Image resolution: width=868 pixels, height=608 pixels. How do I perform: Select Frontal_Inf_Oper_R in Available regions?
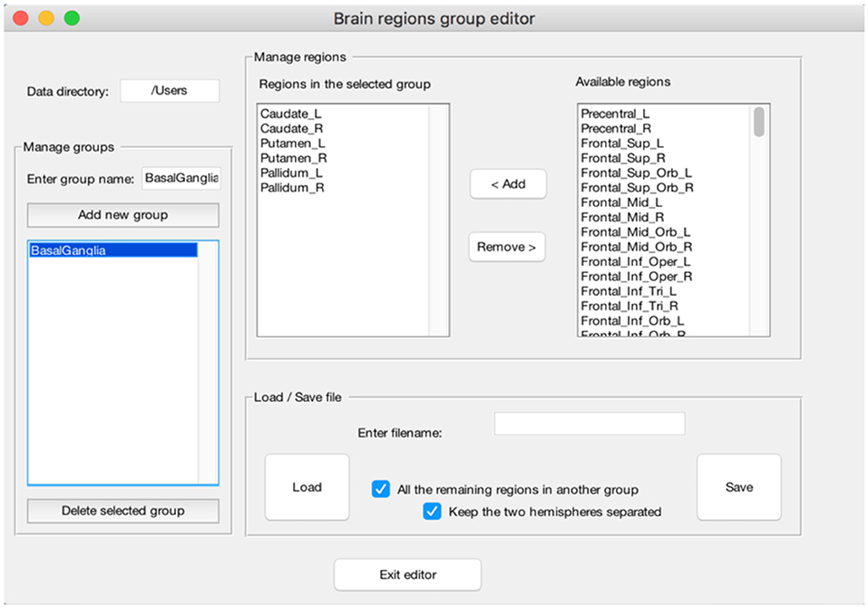(664, 276)
